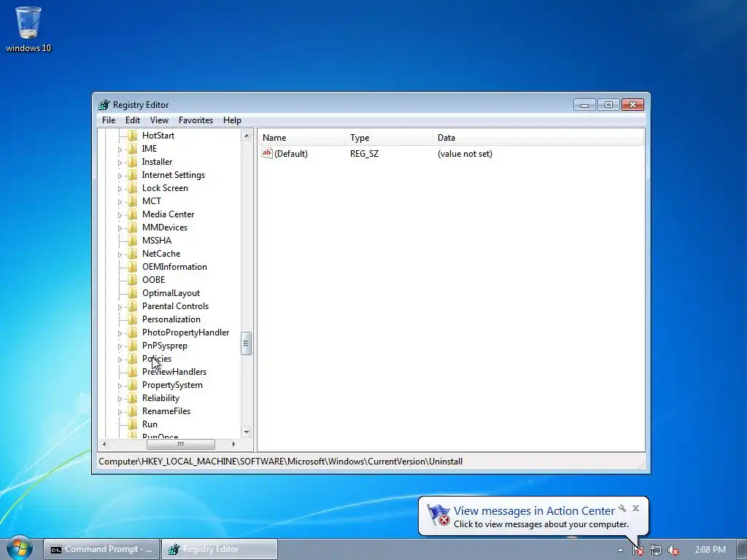
Task: Expand the Media Center key arrow
Action: tap(120, 215)
